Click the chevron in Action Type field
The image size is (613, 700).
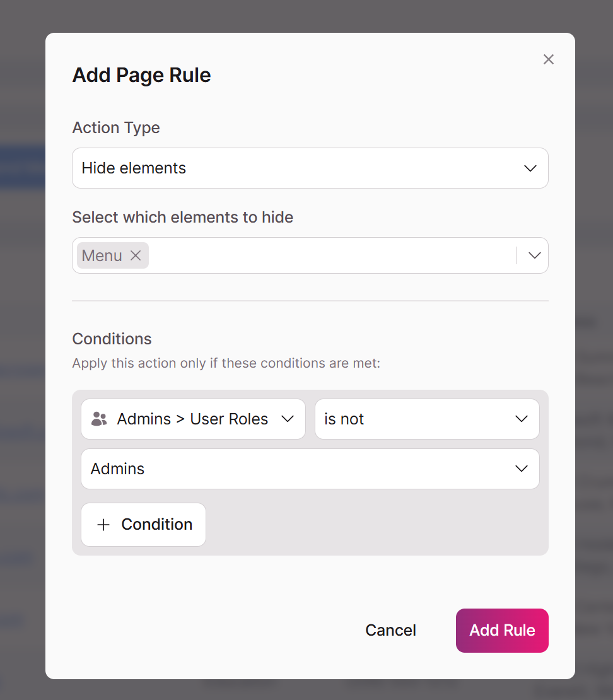[x=530, y=168]
